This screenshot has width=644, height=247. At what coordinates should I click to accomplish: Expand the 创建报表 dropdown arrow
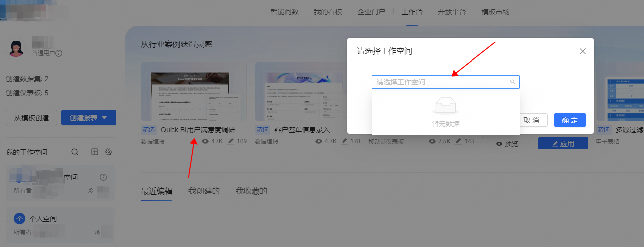[x=104, y=118]
